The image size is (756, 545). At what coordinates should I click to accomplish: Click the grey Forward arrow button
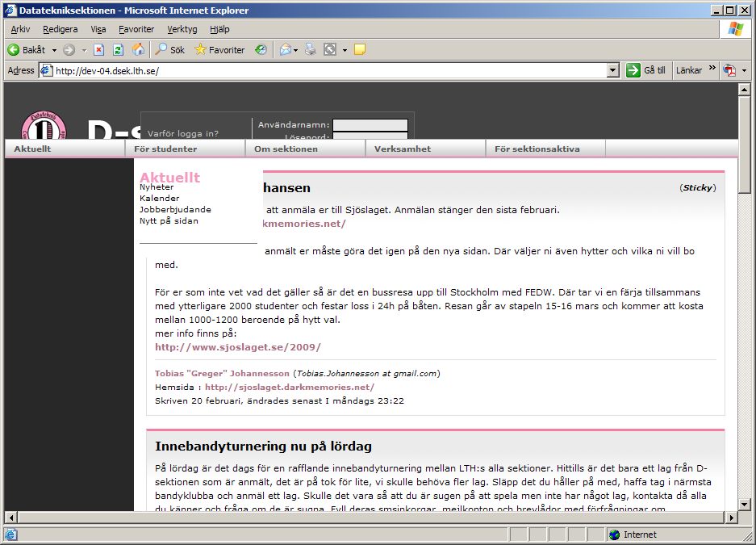pyautogui.click(x=69, y=50)
